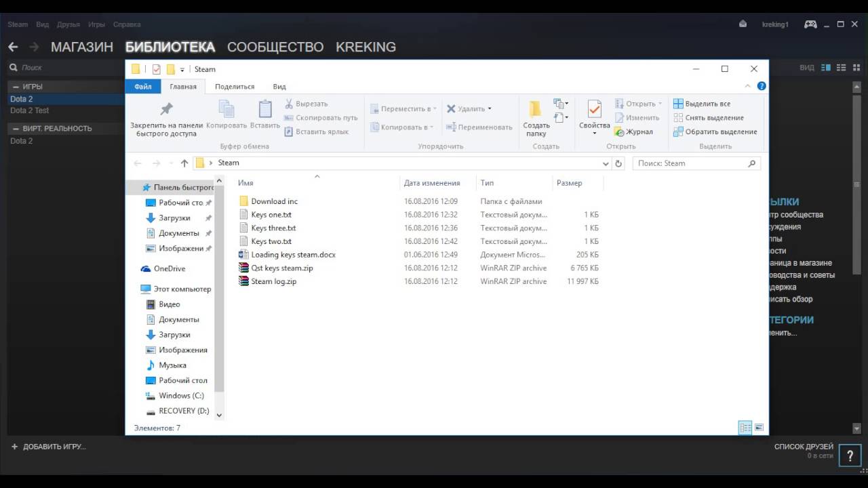868x488 pixels.
Task: Switch to large icons view in status bar
Action: click(759, 428)
